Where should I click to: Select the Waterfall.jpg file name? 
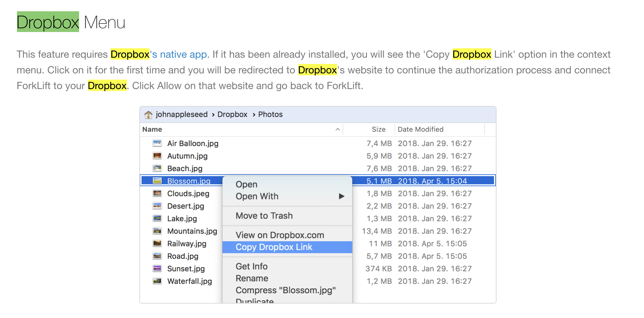click(190, 282)
